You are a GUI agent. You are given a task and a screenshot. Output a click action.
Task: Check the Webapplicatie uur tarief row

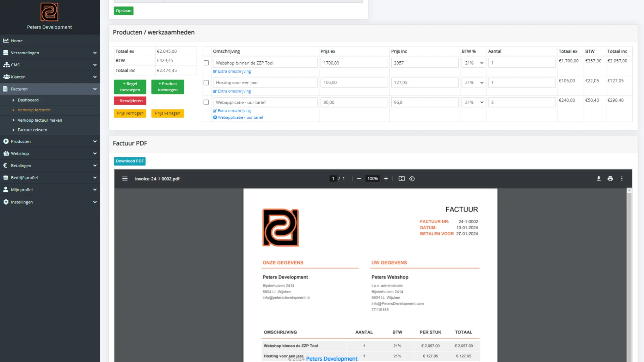(x=206, y=102)
